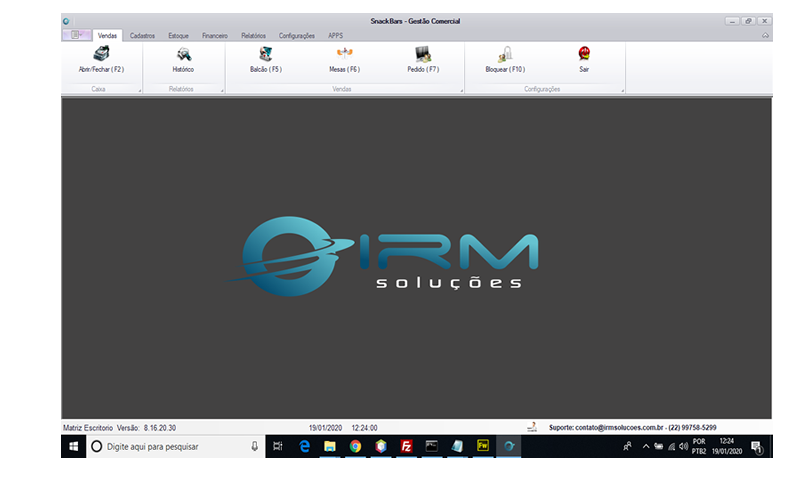Viewport: 800px width, 500px height.
Task: Click the status bar time 12:24:00
Action: click(364, 428)
